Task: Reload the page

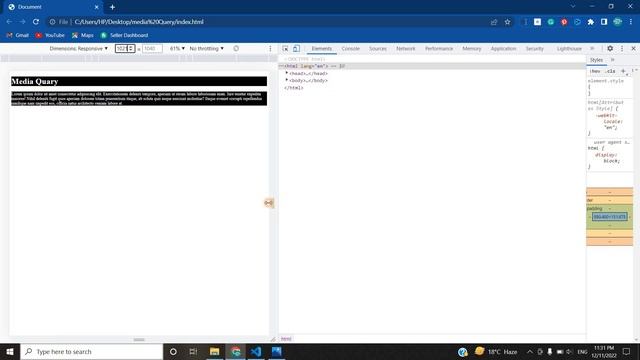Action: point(36,22)
